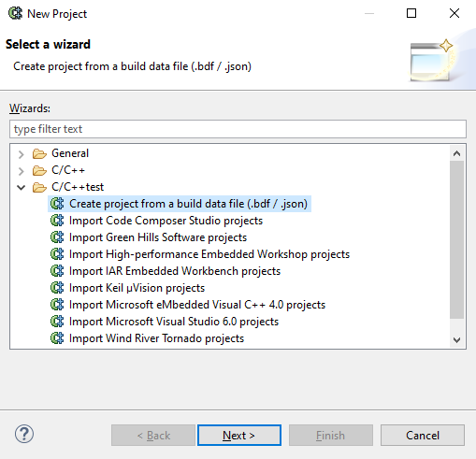Click the Next button

point(239,435)
